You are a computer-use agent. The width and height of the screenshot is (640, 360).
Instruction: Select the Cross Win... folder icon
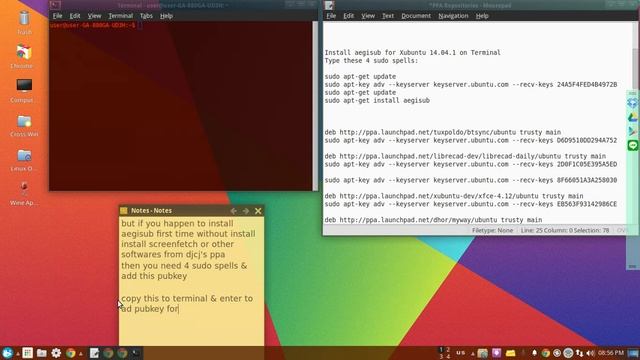click(24, 125)
